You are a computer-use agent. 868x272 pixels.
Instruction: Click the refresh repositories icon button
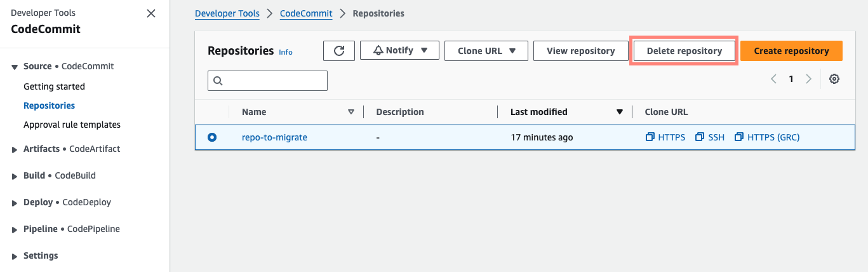pos(338,51)
